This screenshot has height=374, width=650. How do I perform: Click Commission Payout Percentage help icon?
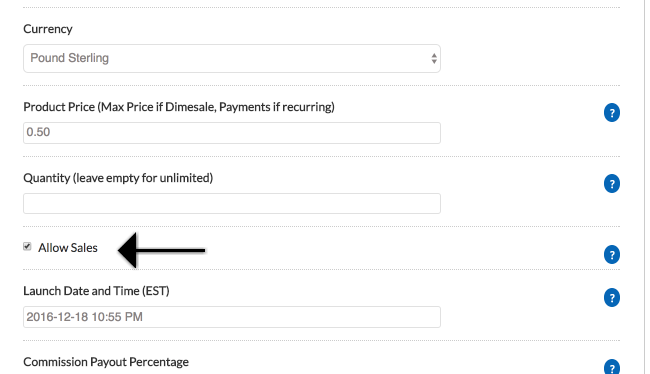(x=612, y=367)
